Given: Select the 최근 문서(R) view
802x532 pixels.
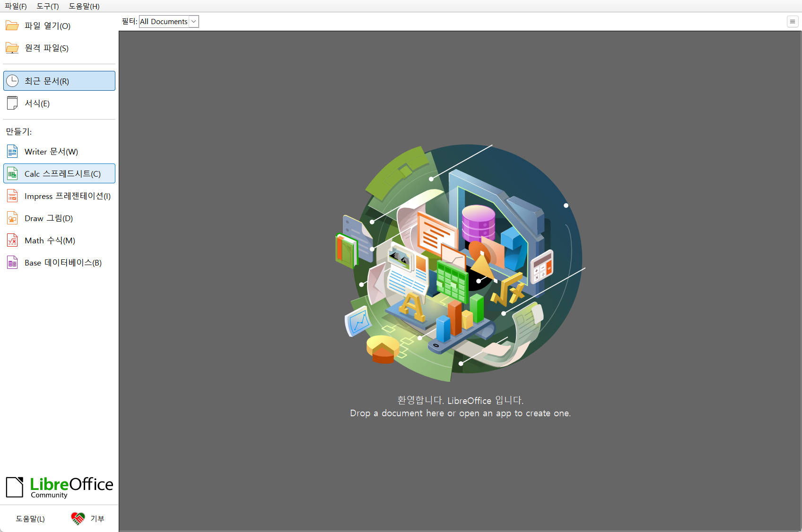Looking at the screenshot, I should pos(59,81).
